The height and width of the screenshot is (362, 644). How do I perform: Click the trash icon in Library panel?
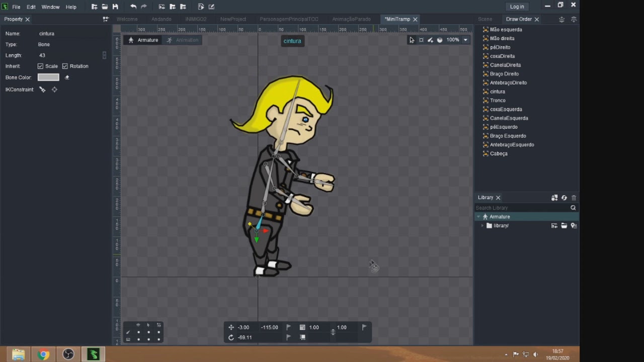[x=574, y=198]
